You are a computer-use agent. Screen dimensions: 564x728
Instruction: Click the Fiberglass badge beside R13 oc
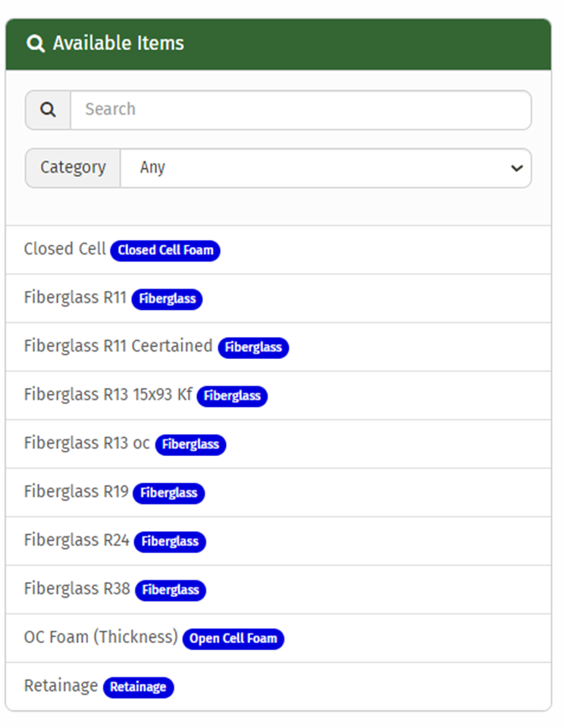(x=190, y=445)
